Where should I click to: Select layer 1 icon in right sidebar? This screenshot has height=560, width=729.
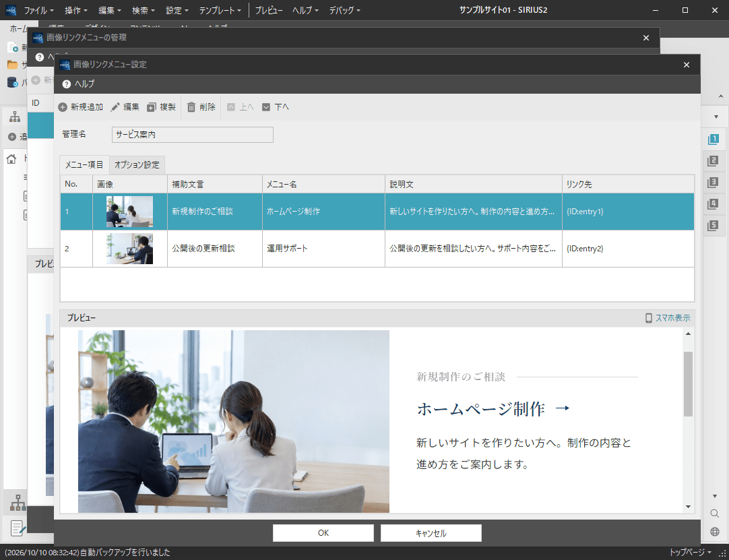pyautogui.click(x=713, y=139)
